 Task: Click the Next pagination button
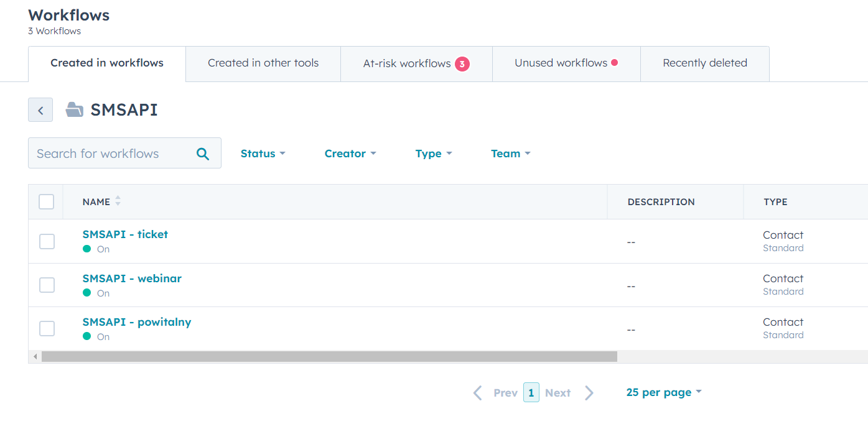(558, 393)
